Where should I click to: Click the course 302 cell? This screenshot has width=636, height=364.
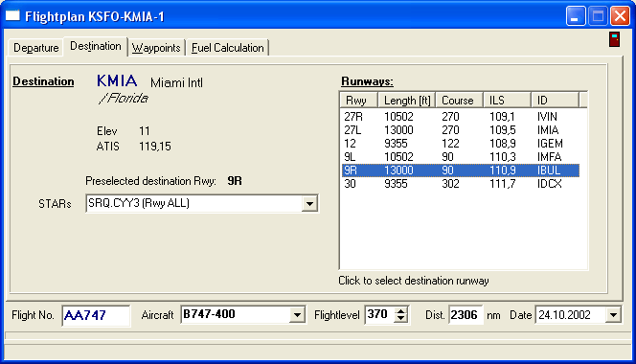(450, 184)
